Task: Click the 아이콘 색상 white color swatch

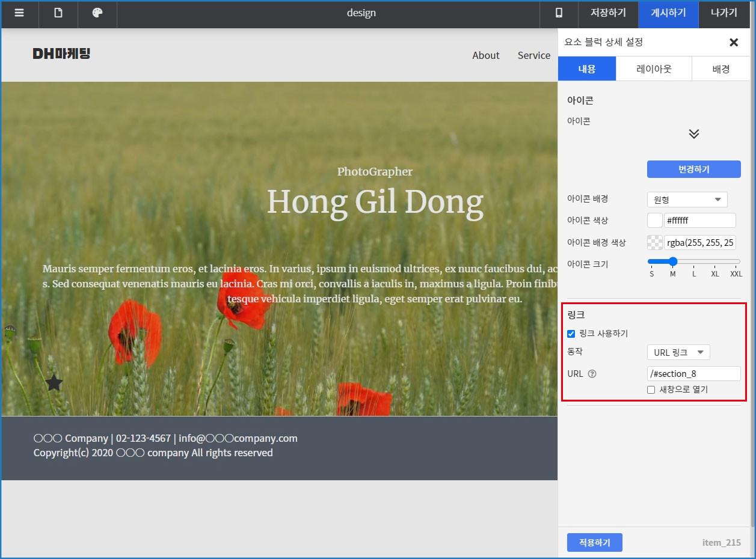Action: 654,221
